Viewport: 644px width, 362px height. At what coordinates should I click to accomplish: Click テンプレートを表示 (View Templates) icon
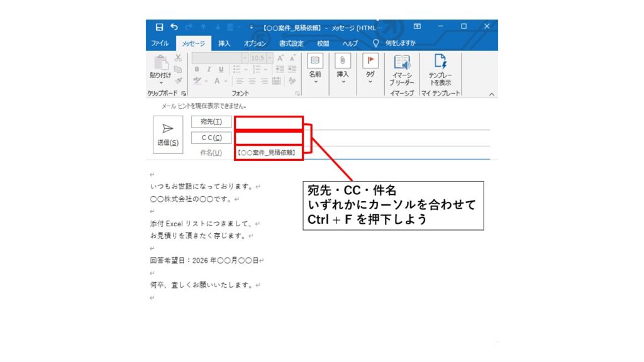(x=440, y=62)
